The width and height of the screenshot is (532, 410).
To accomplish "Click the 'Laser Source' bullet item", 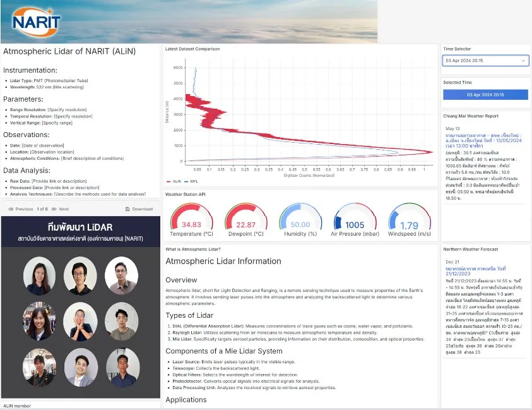I will [233, 362].
